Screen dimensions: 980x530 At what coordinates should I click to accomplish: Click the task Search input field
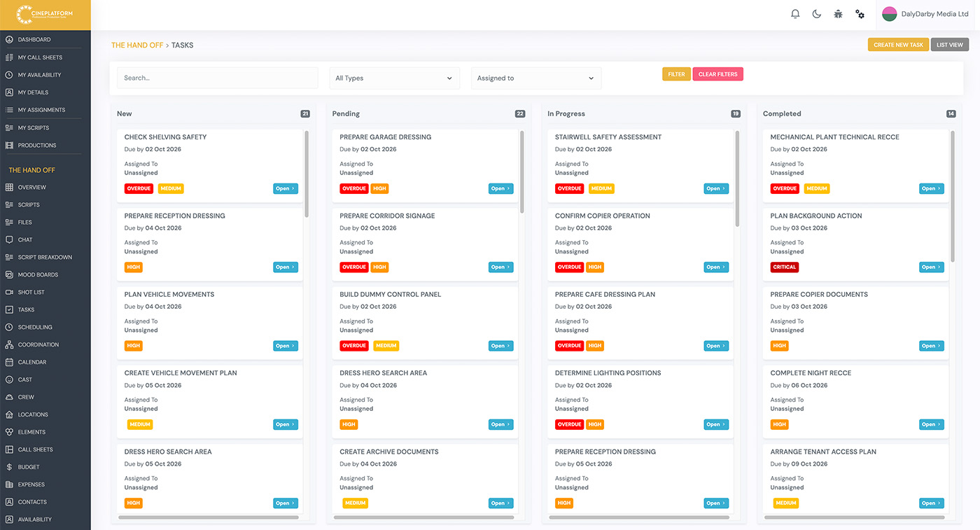(x=217, y=78)
